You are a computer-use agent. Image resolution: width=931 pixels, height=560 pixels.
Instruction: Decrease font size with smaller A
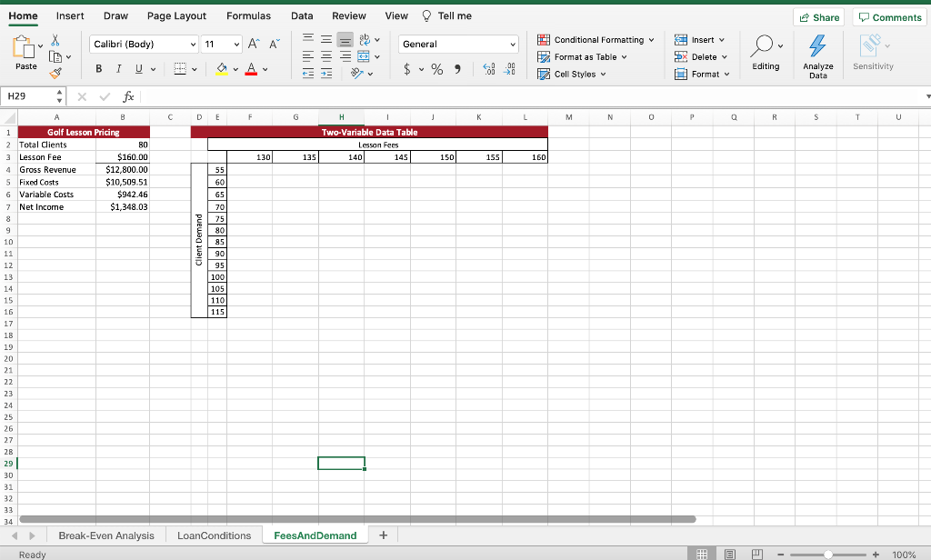tap(274, 44)
